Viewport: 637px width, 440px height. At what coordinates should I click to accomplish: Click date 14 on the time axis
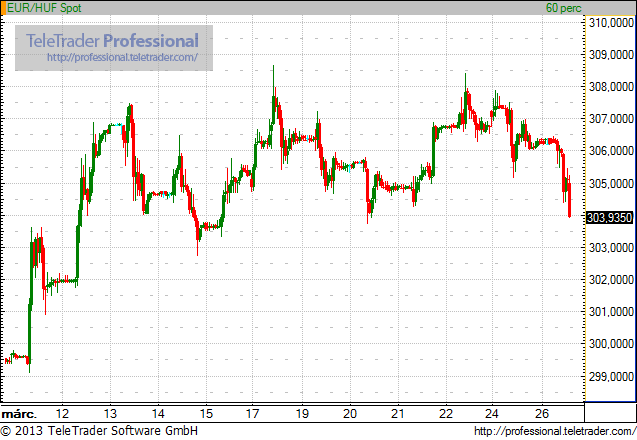pyautogui.click(x=158, y=414)
